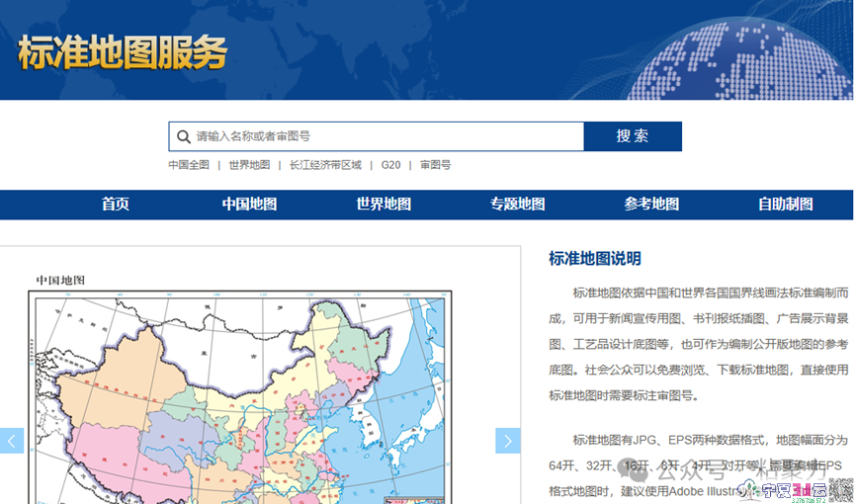Click the QR code in bottom corner
This screenshot has width=855, height=504.
[841, 491]
